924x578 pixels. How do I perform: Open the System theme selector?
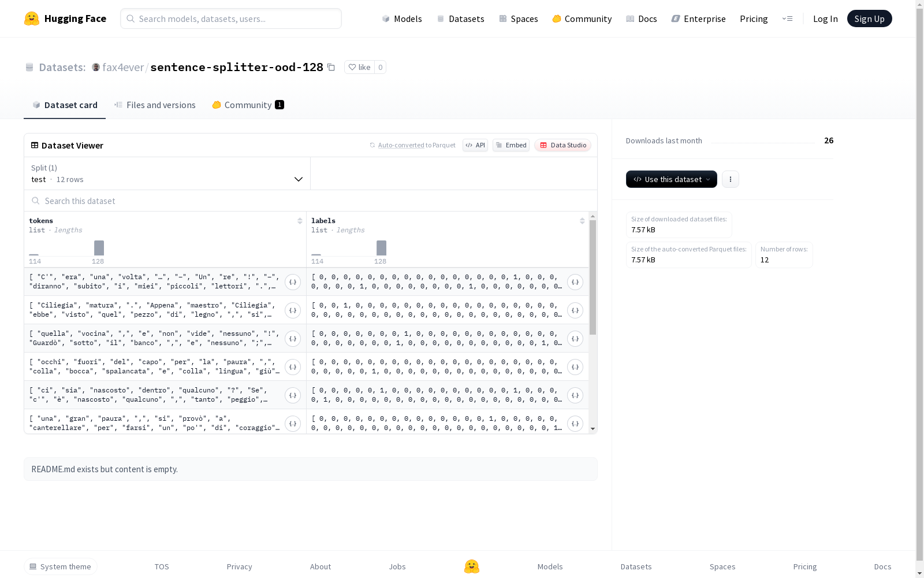click(x=61, y=566)
